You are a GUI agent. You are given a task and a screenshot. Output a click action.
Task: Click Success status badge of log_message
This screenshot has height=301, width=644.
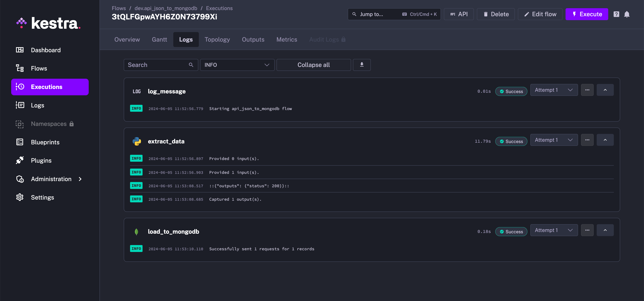511,91
